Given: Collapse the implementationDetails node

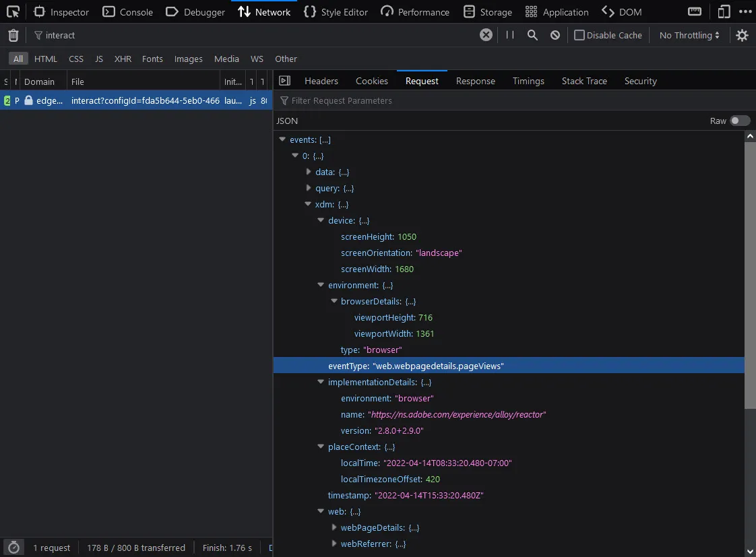Looking at the screenshot, I should [321, 382].
